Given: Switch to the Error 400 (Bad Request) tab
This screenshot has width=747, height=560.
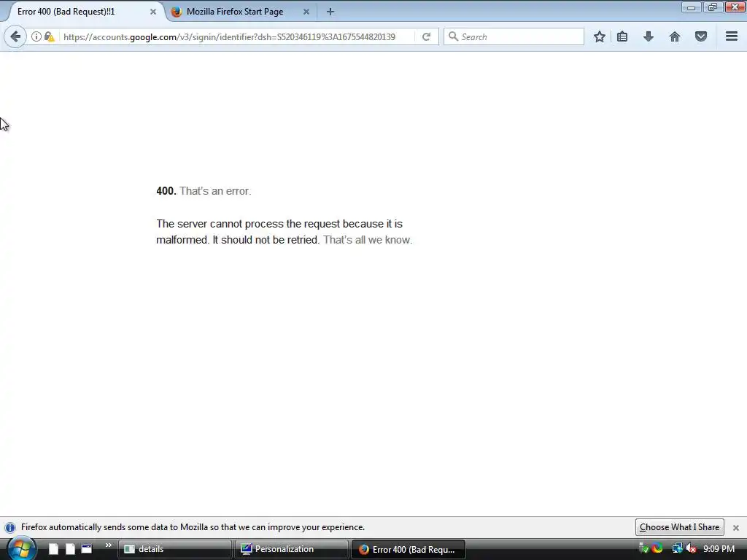Looking at the screenshot, I should click(x=82, y=12).
